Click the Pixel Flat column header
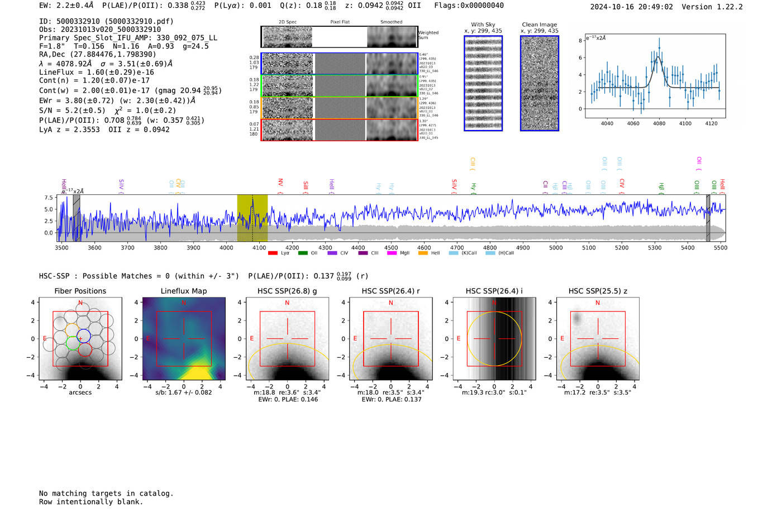Screen dimensions: 782x532 [340, 22]
